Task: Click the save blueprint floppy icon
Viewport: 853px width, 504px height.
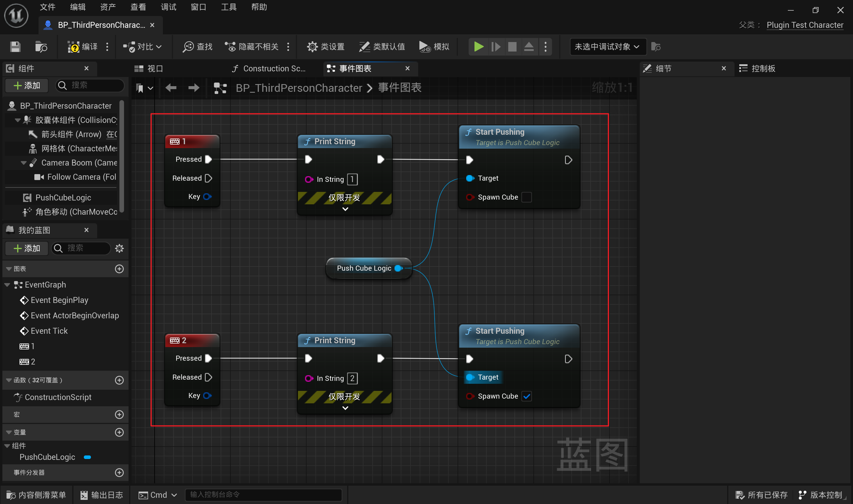Action: 15,46
